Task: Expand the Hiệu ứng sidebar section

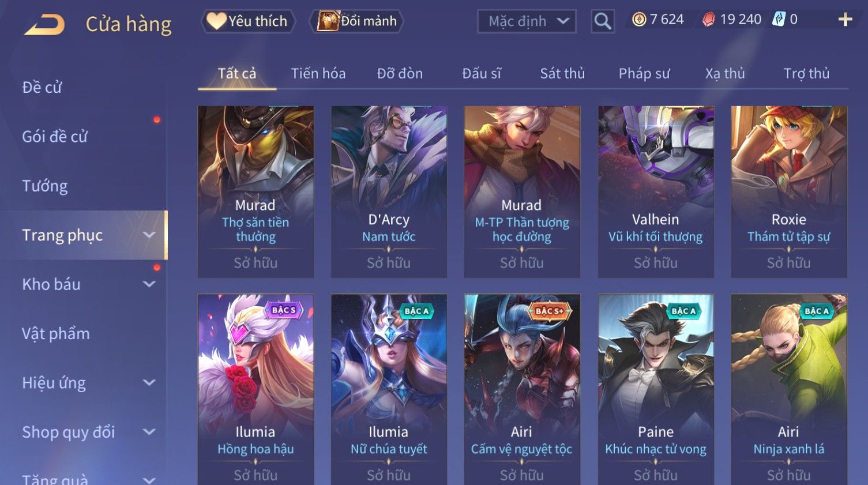Action: pos(149,382)
